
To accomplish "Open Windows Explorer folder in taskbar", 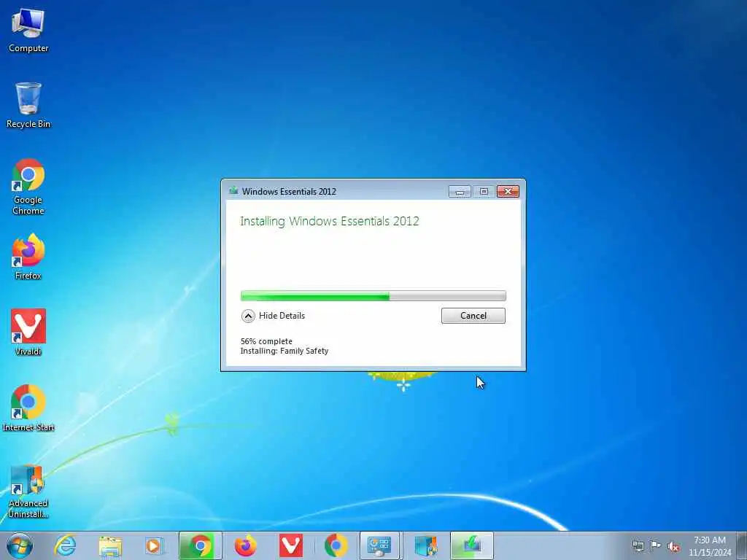I will tap(110, 545).
